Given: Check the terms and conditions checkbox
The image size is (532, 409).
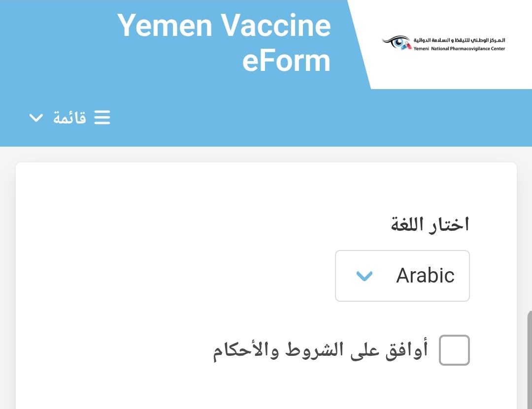Looking at the screenshot, I should click(x=454, y=350).
